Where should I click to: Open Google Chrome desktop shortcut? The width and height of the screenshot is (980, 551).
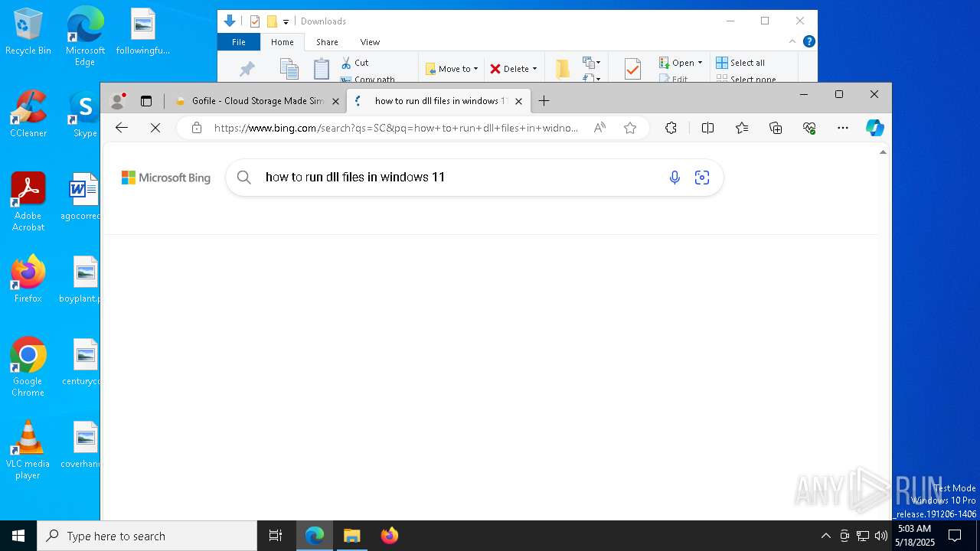[x=28, y=367]
